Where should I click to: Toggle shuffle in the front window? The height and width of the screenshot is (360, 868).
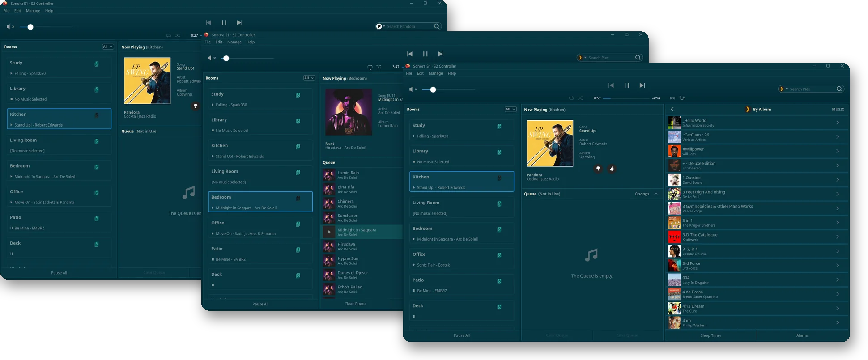(580, 98)
